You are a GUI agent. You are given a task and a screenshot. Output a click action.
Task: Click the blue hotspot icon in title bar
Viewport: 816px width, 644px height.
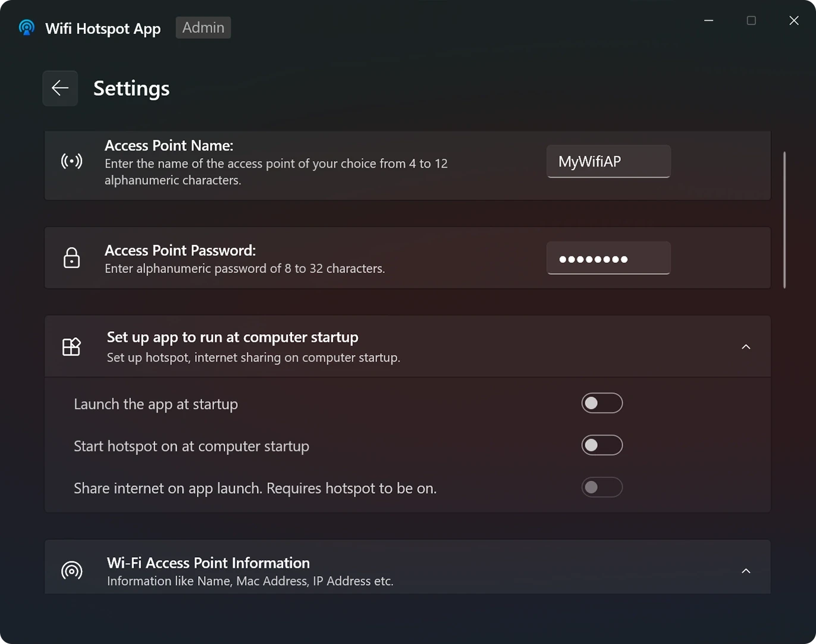[26, 27]
